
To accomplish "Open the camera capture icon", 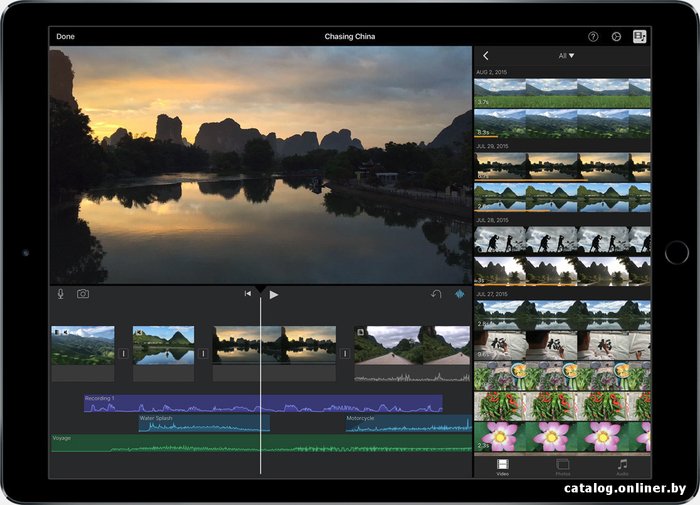I will click(83, 294).
